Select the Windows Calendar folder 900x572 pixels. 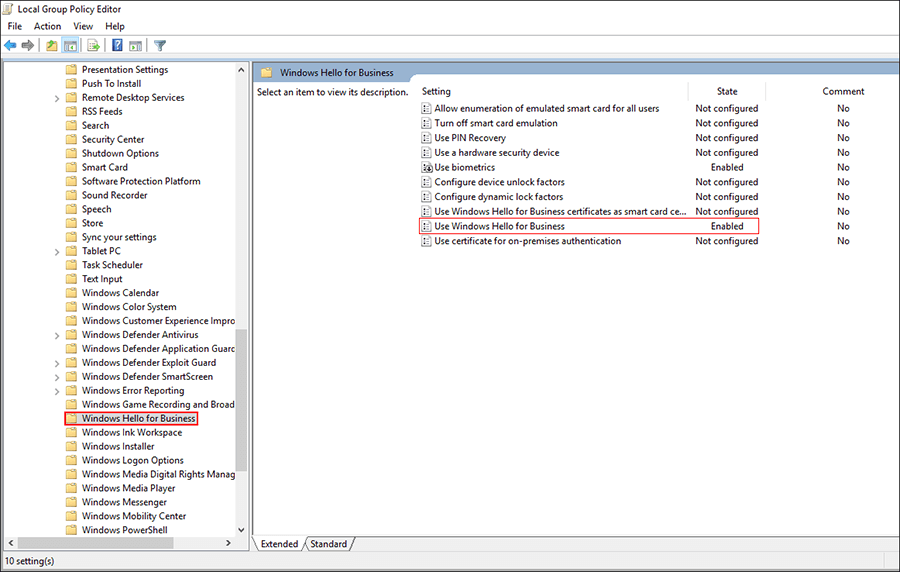(121, 293)
